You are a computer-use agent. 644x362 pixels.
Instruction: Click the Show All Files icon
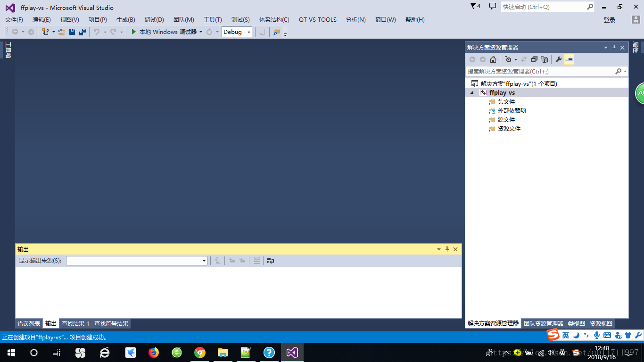click(545, 59)
